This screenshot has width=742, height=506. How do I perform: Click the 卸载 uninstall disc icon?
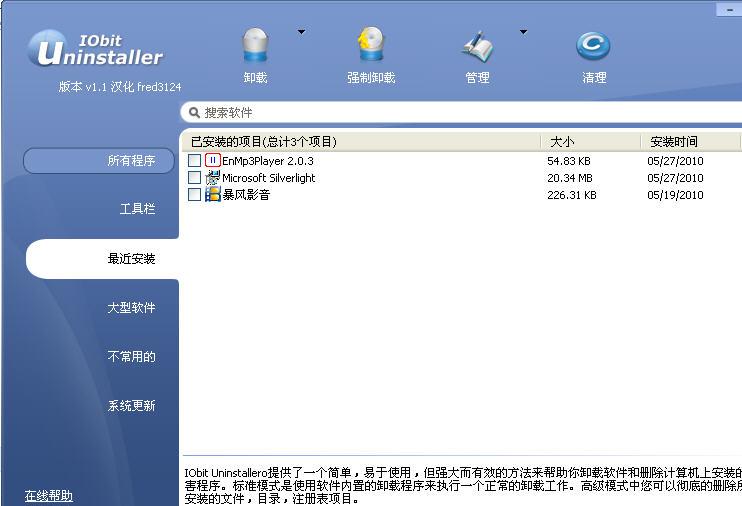[255, 45]
